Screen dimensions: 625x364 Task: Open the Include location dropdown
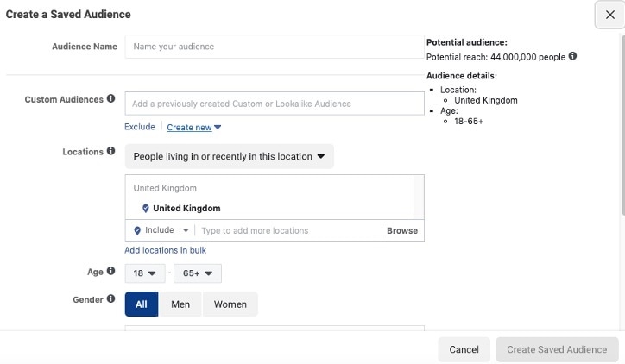(x=161, y=230)
